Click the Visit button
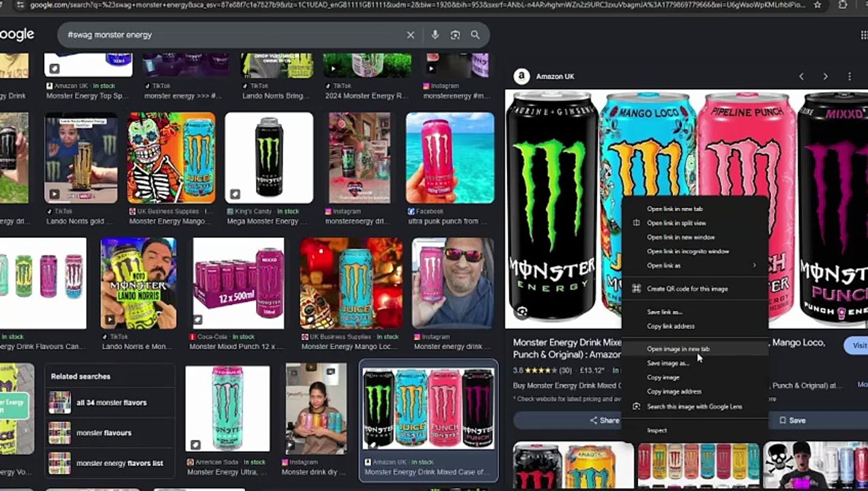The image size is (868, 491). [857, 345]
